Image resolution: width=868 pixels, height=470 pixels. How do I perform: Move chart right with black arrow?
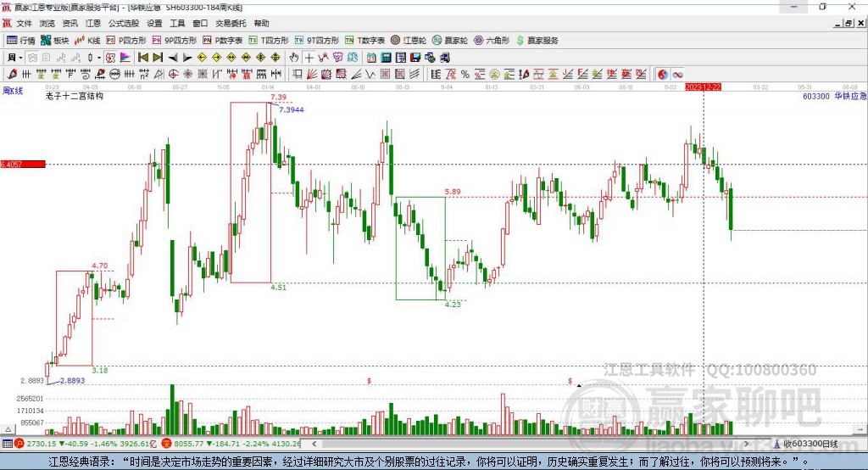[x=187, y=58]
